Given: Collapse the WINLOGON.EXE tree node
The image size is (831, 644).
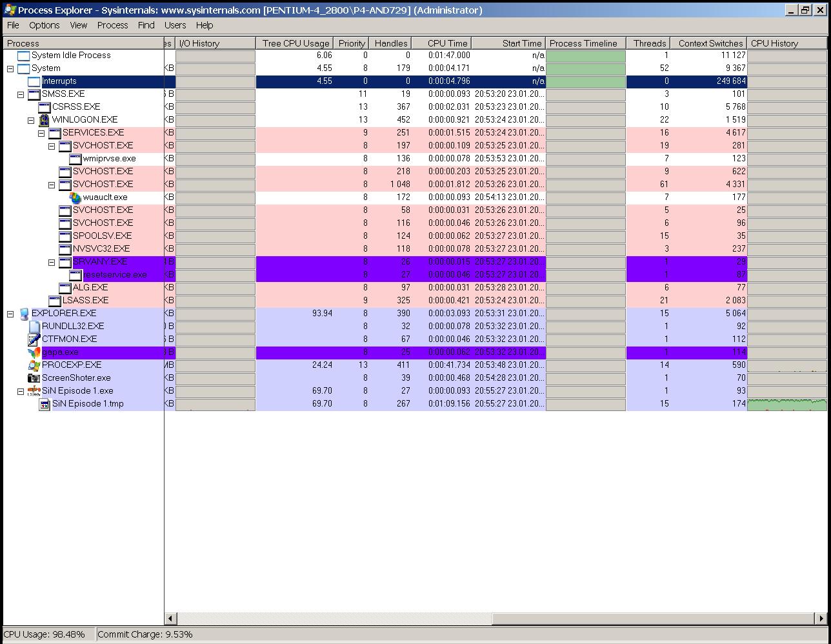Looking at the screenshot, I should pos(31,120).
